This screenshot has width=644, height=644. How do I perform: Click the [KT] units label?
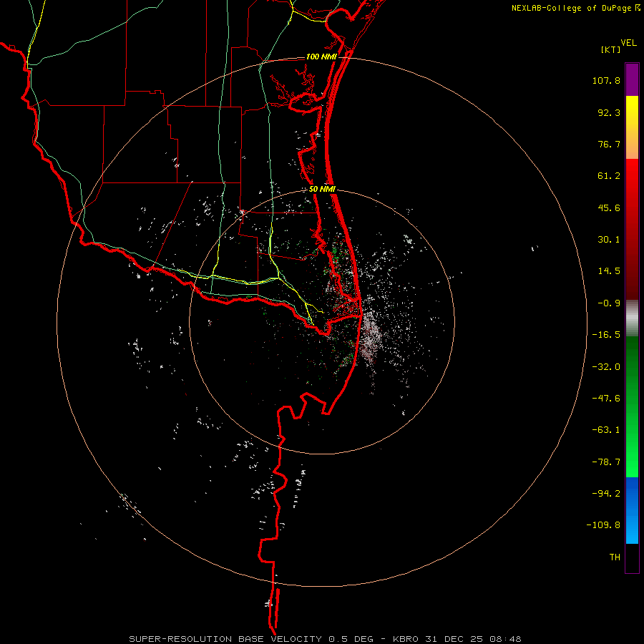tap(611, 49)
